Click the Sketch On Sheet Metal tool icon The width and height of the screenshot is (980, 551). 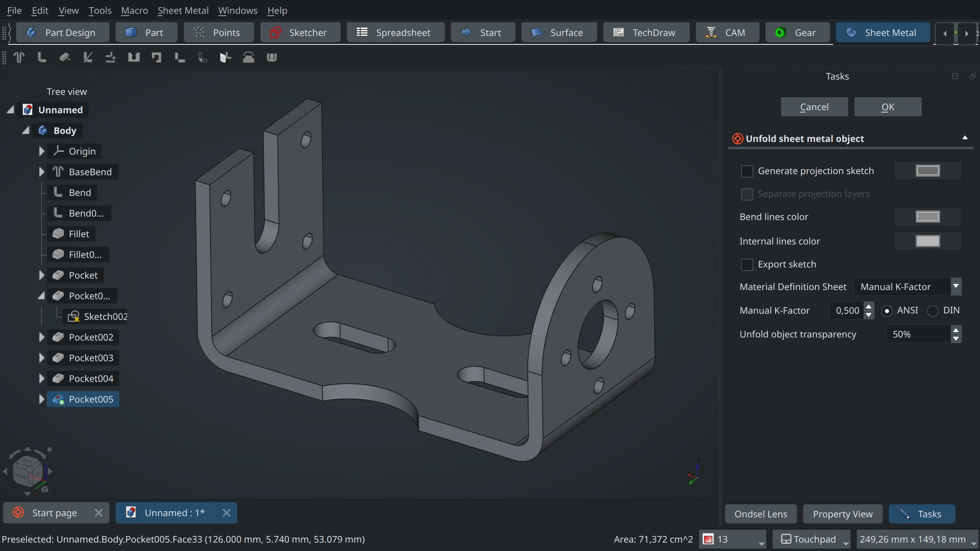(x=225, y=57)
